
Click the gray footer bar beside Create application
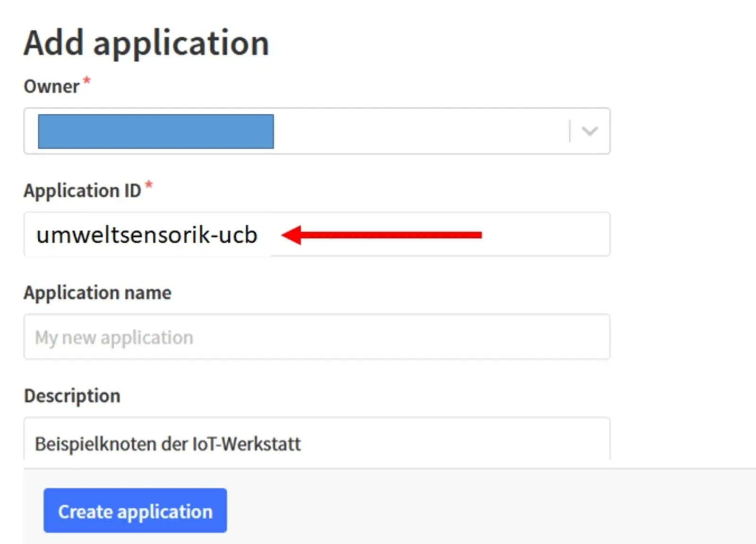point(472,510)
